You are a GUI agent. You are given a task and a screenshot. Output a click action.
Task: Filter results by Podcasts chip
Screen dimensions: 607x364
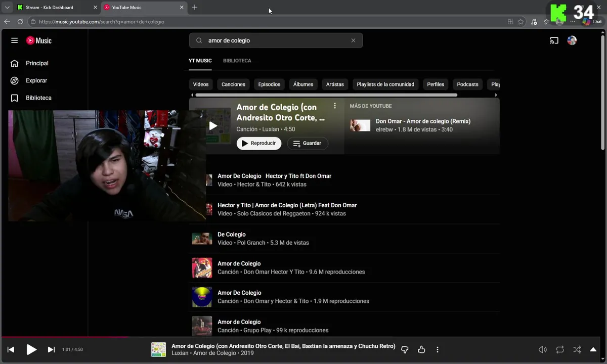tap(467, 84)
